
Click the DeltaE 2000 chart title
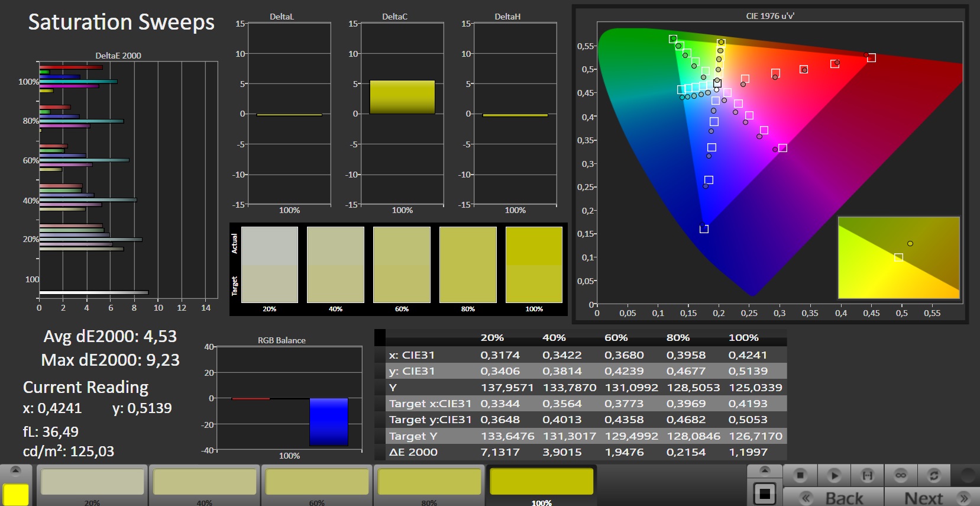click(x=118, y=56)
